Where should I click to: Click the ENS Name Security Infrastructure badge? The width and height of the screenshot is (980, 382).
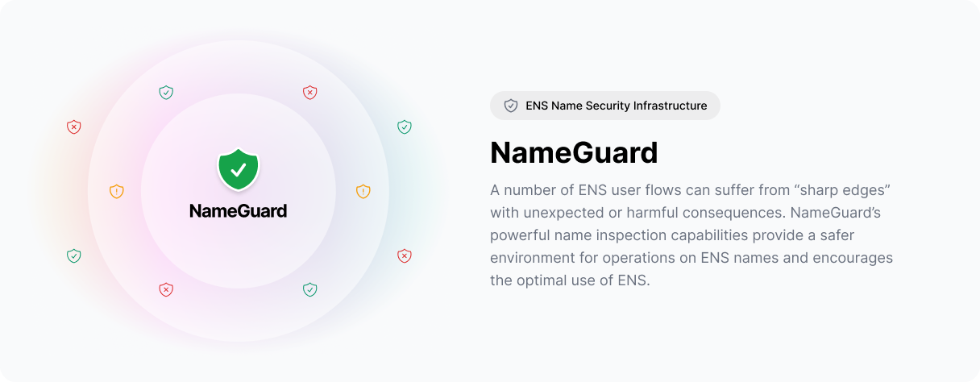tap(605, 106)
